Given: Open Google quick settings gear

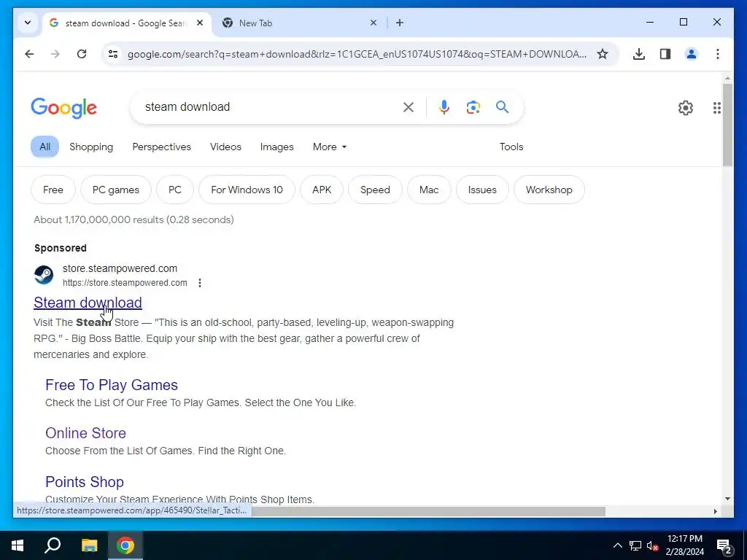Looking at the screenshot, I should 686,108.
